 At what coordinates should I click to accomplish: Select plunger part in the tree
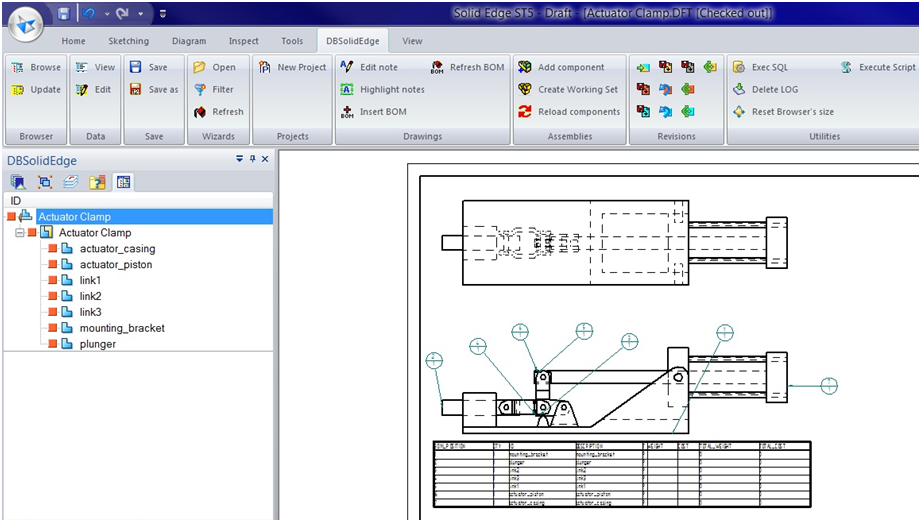tap(97, 344)
